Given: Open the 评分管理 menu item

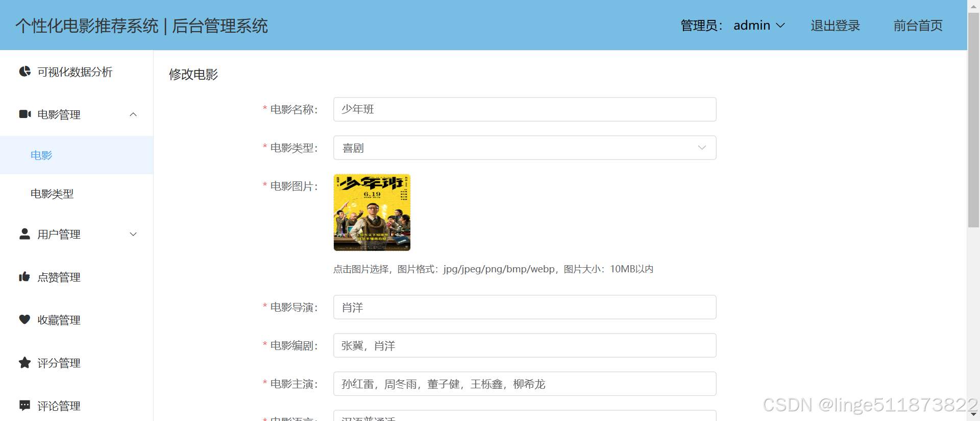Looking at the screenshot, I should [77, 363].
